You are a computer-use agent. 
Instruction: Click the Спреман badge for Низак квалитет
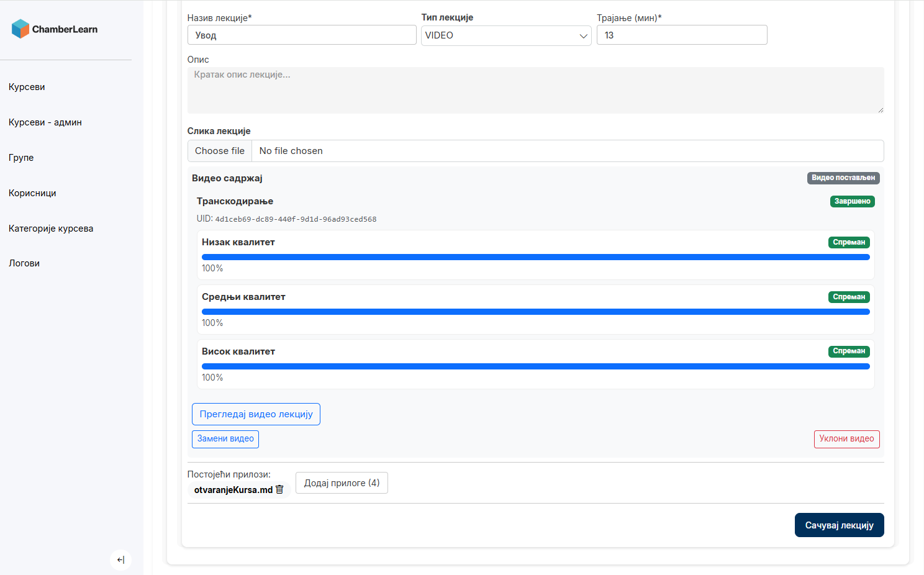point(849,242)
